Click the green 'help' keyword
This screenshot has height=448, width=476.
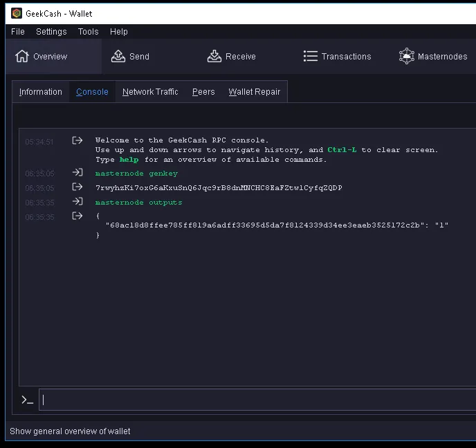coord(129,160)
